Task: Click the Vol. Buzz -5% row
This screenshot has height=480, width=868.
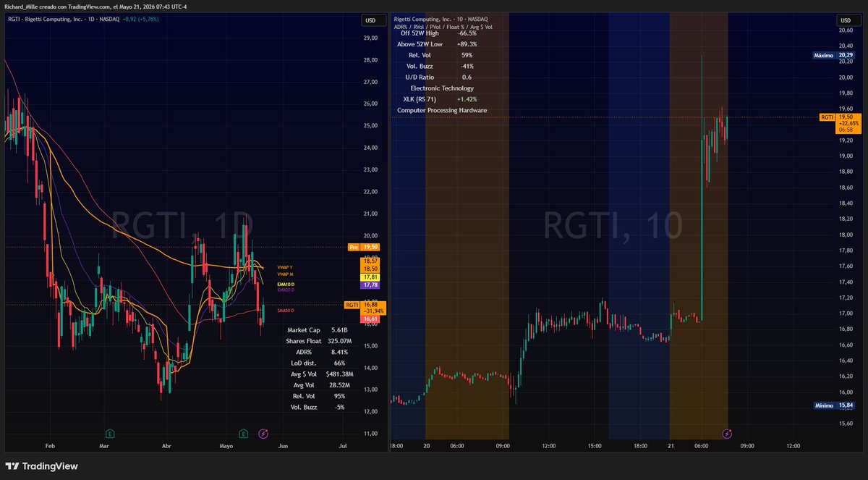Action: 318,407
